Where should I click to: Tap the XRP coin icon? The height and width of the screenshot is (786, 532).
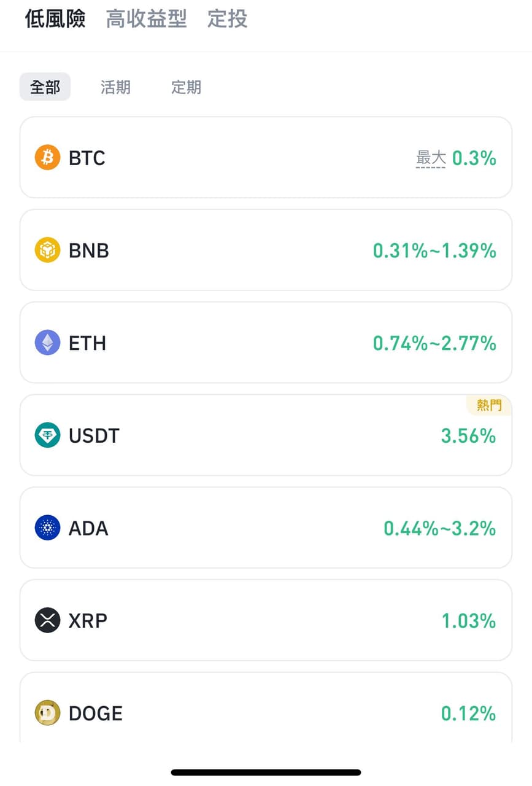(47, 620)
